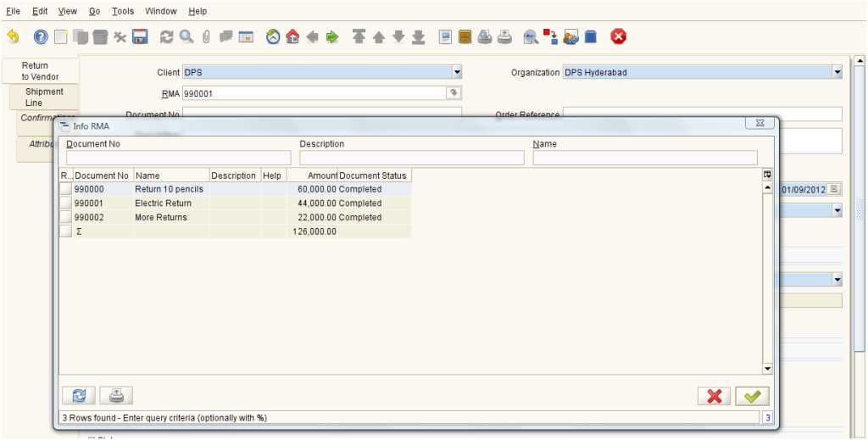Open Archived documents cabinet icon
Viewport: 868px width, 440px height.
point(465,37)
